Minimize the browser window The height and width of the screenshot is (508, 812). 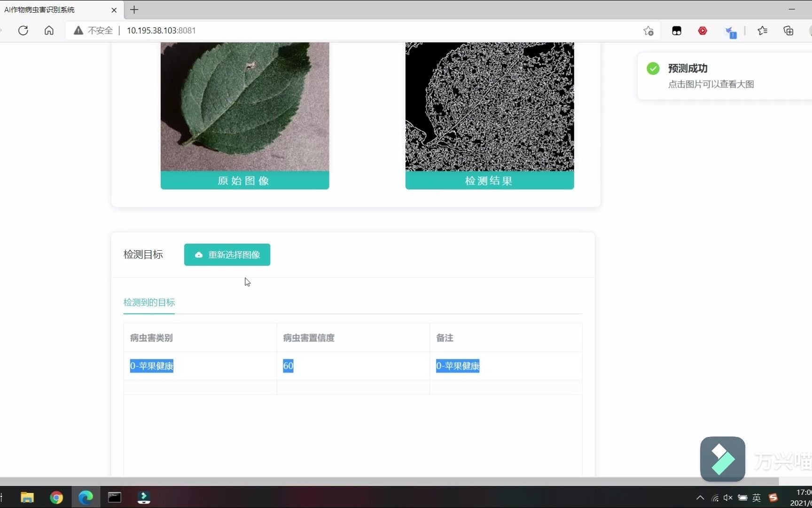[x=792, y=9]
